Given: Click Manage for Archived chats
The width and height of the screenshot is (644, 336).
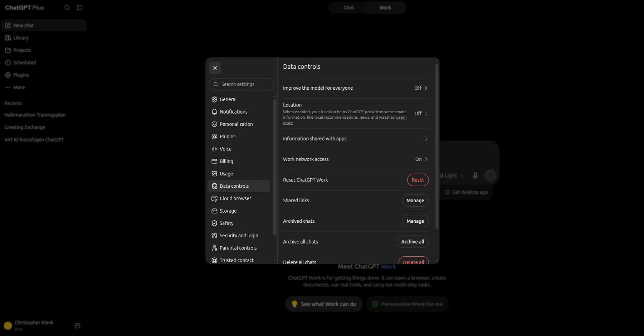Looking at the screenshot, I should [415, 221].
